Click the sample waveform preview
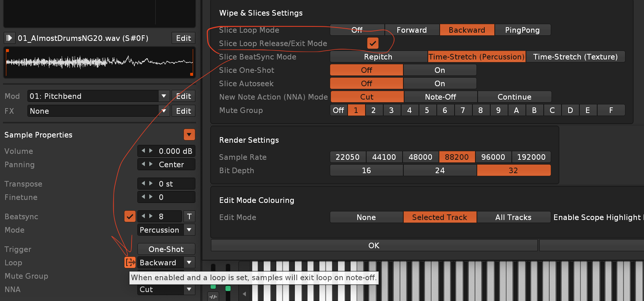The height and width of the screenshot is (301, 644). [99, 62]
